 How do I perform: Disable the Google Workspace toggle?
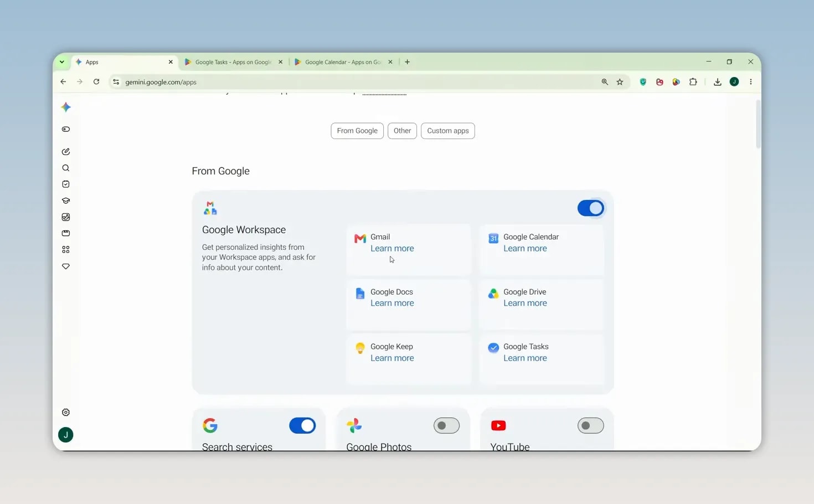pos(591,208)
